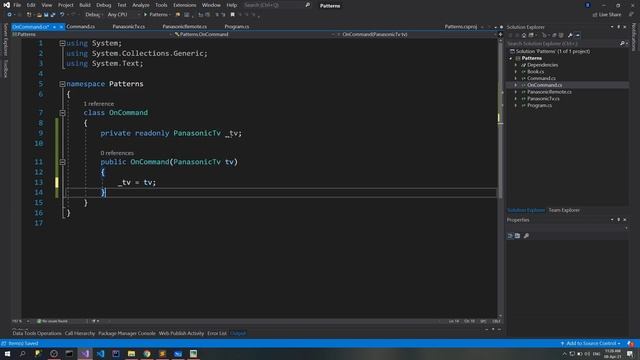
Task: Switch to the PanasonicRemote.cs tab
Action: [184, 27]
